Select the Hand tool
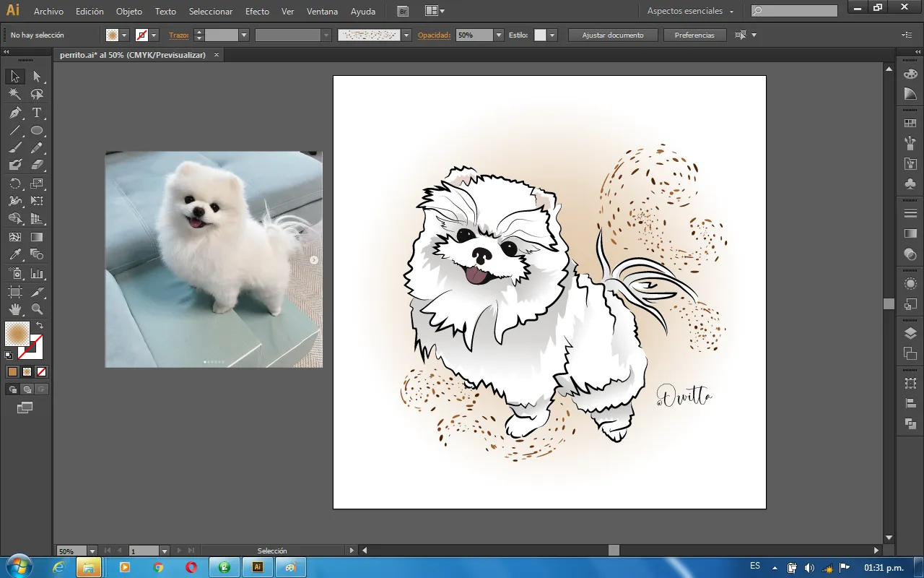This screenshot has width=924, height=578. click(14, 309)
